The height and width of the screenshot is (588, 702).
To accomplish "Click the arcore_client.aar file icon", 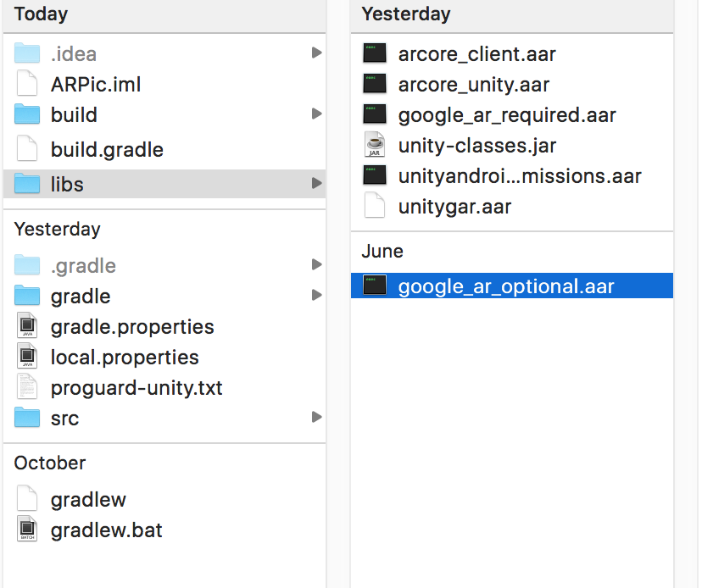I will pyautogui.click(x=374, y=54).
